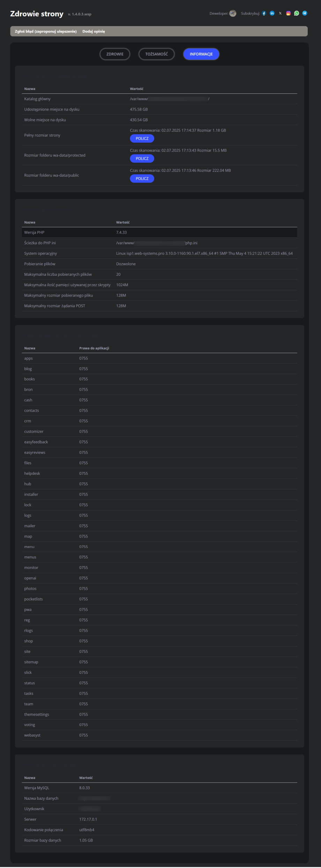Screen dimensions: 321x868
Task: Click the Instagram icon
Action: (x=289, y=14)
